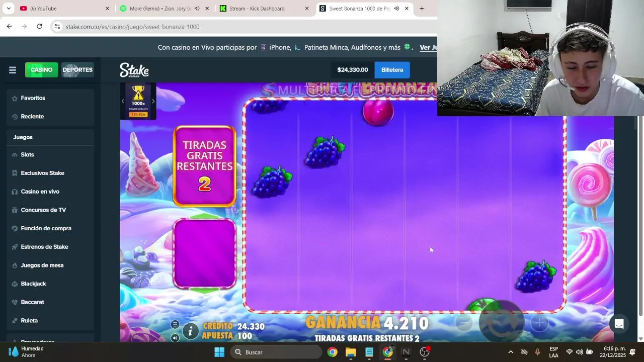The height and width of the screenshot is (362, 644).
Task: Switch to the CASINO section
Action: (41, 70)
